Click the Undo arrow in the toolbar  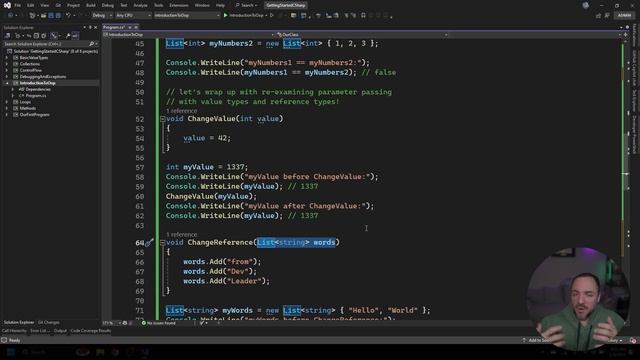(x=68, y=16)
